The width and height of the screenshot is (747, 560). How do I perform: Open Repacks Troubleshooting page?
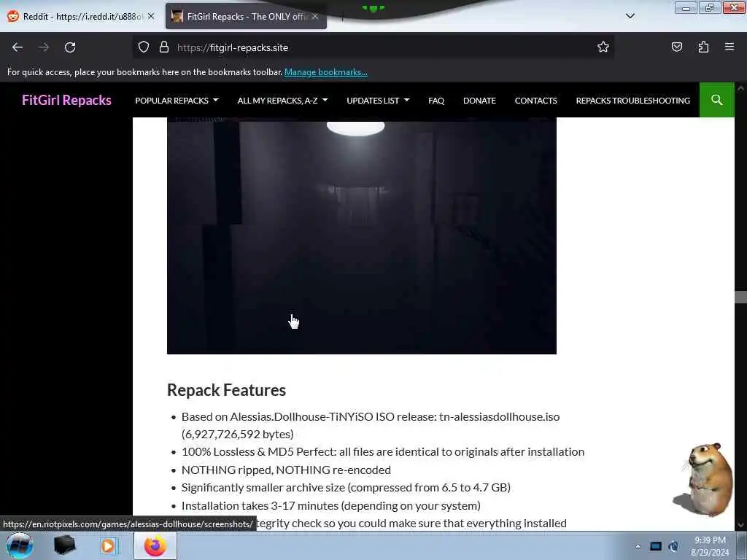(x=632, y=101)
